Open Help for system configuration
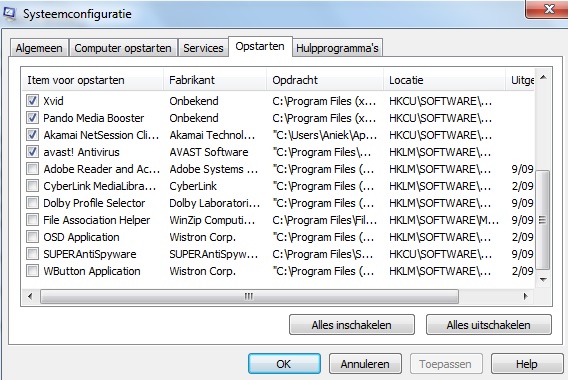The height and width of the screenshot is (380, 568). [527, 364]
